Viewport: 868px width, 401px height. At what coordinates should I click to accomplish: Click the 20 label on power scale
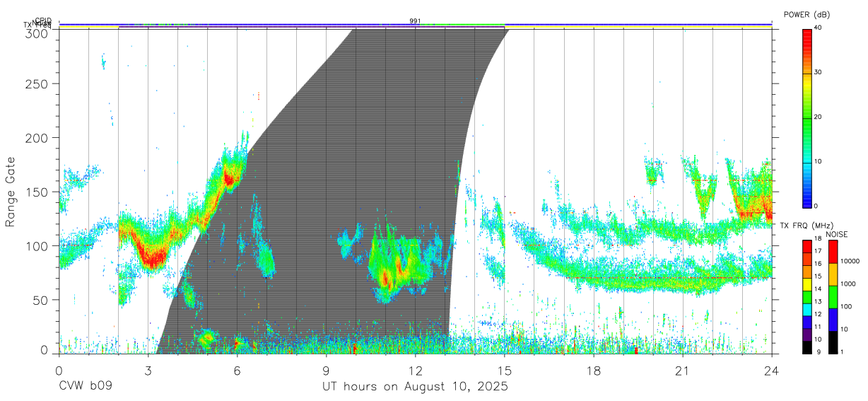pyautogui.click(x=818, y=117)
